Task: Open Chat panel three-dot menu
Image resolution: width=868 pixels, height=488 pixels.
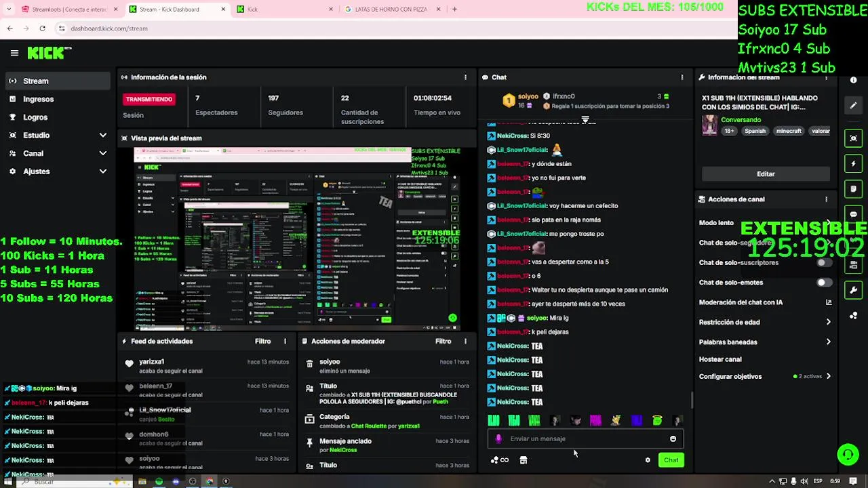Action: pyautogui.click(x=682, y=77)
